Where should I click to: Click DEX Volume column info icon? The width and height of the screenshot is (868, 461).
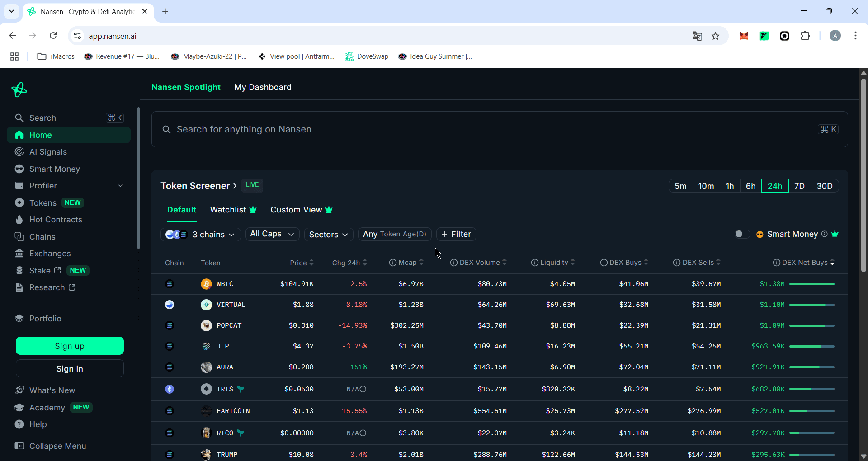pos(454,263)
